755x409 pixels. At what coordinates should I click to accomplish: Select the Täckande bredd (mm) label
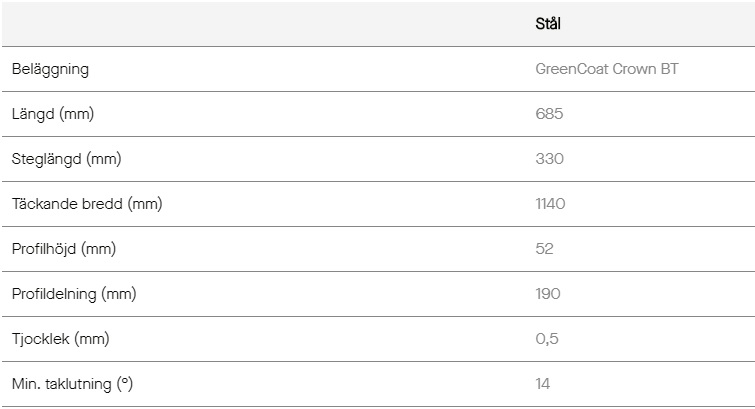coord(87,204)
